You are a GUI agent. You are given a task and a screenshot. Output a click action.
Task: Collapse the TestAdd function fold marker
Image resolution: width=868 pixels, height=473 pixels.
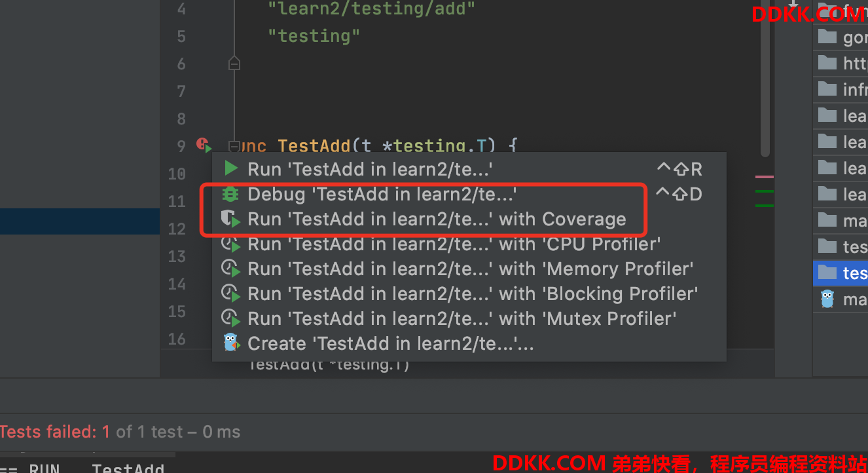tap(233, 145)
